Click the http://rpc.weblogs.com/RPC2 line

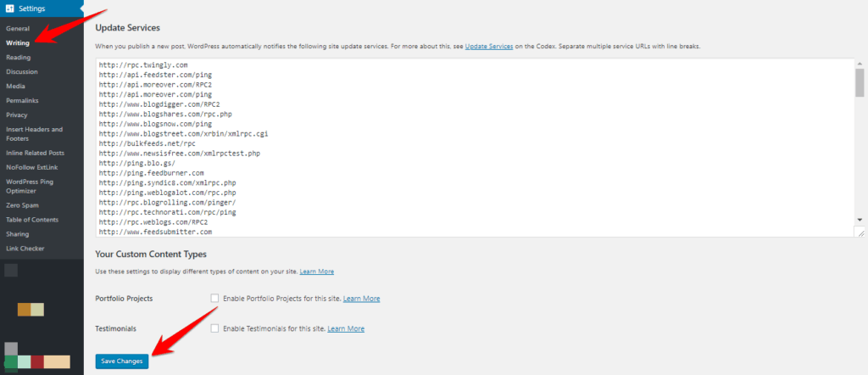[153, 221]
